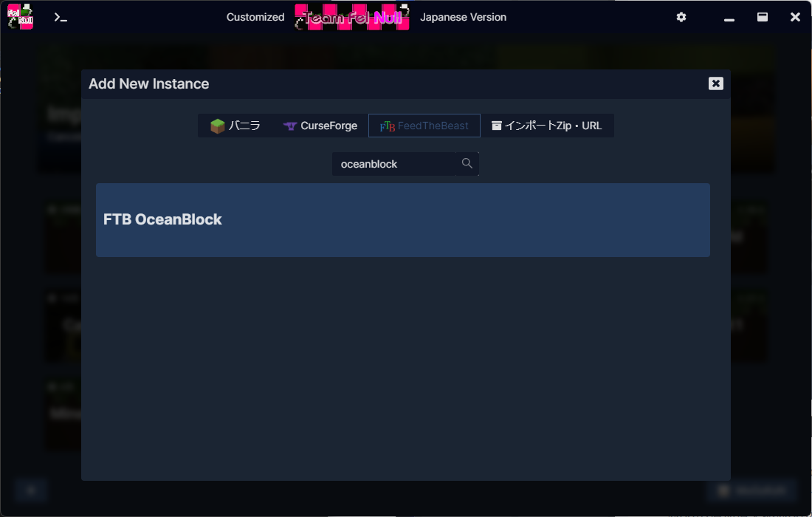
Task: Open the Customized menu item
Action: click(x=255, y=16)
